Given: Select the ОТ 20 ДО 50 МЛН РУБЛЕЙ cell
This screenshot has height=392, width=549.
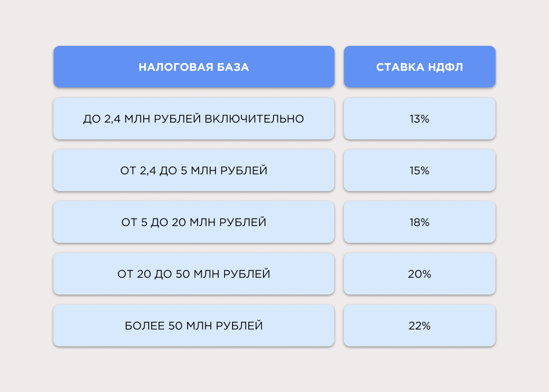Looking at the screenshot, I should tap(194, 274).
